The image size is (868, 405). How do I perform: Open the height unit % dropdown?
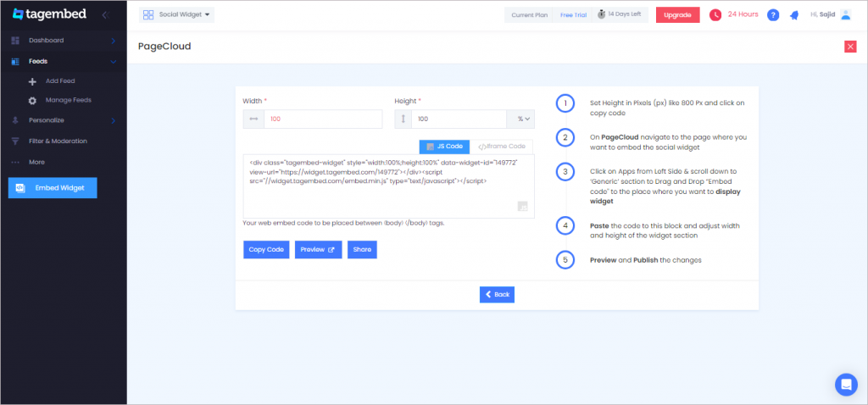tap(520, 119)
